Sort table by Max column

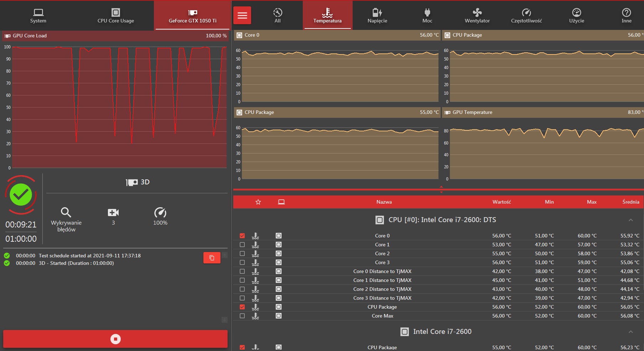pos(592,202)
